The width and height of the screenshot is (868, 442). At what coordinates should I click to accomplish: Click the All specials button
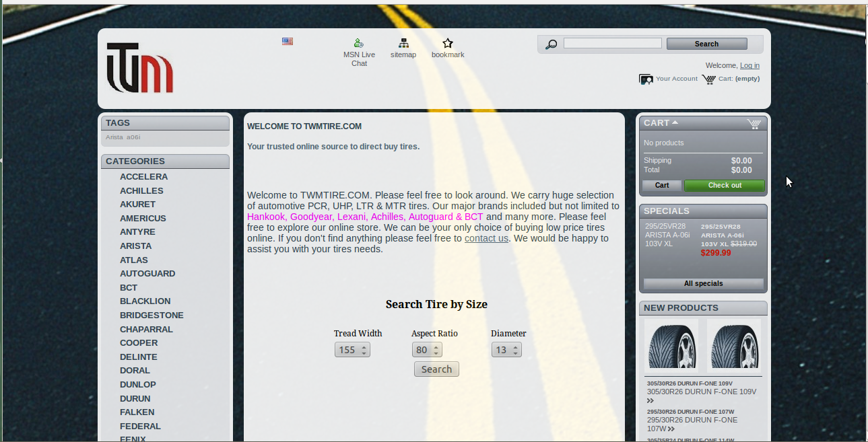[704, 284]
